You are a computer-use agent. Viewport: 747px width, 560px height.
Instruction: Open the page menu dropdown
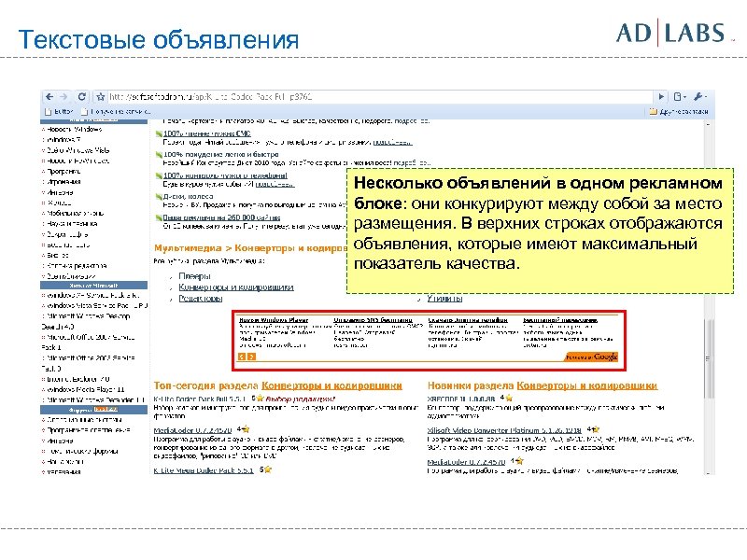pos(680,97)
